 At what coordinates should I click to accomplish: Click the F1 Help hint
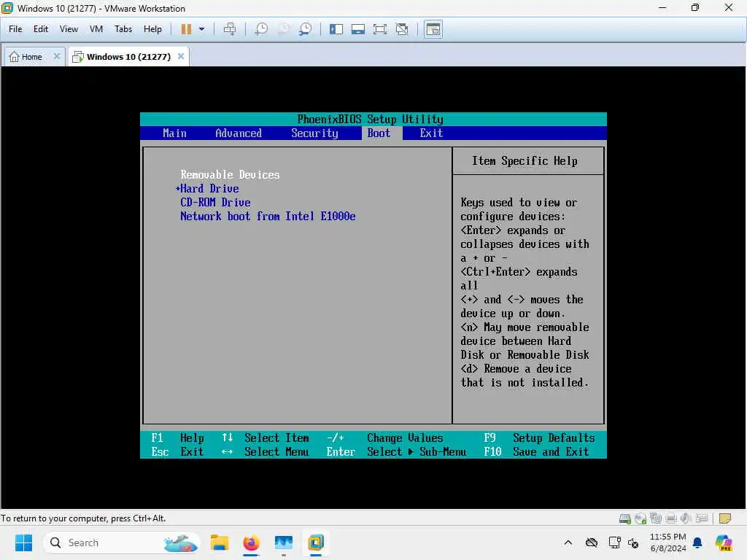pyautogui.click(x=177, y=437)
